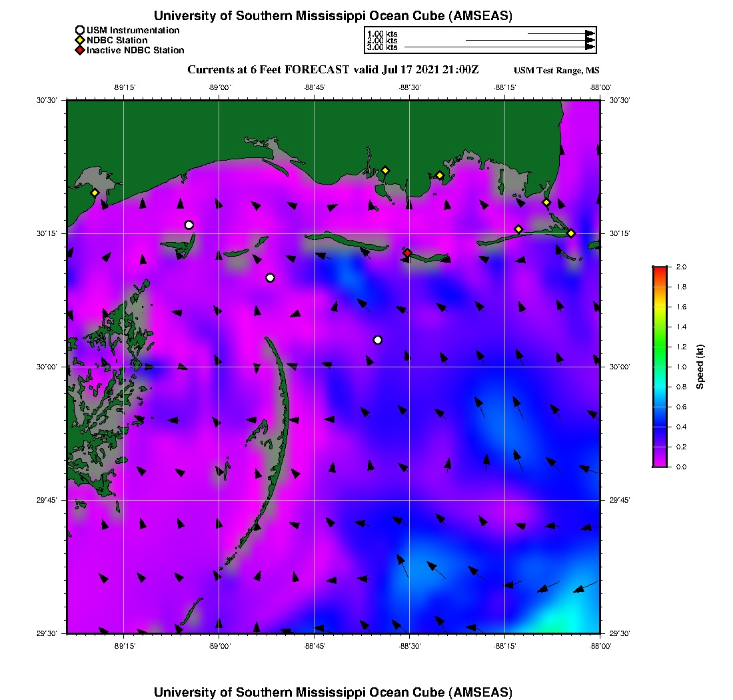This screenshot has height=700, width=733.
Task: Click the yellow diamond beside NDBC Station legend
Action: [x=80, y=40]
